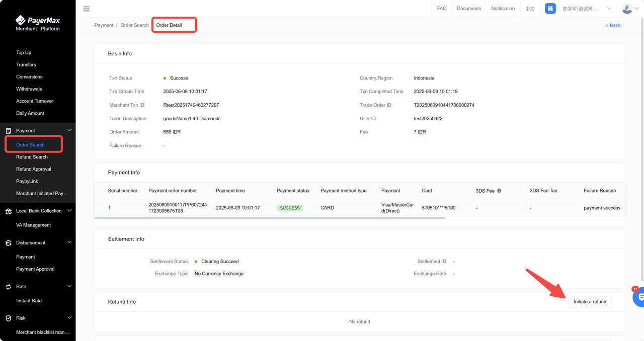Collapse the Local Bank Collection section
644x341 pixels.
[x=69, y=211]
